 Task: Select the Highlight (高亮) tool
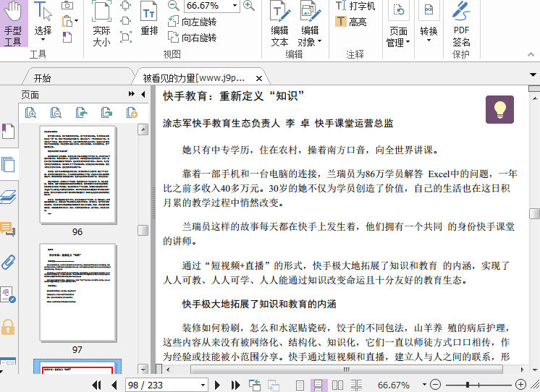point(351,22)
